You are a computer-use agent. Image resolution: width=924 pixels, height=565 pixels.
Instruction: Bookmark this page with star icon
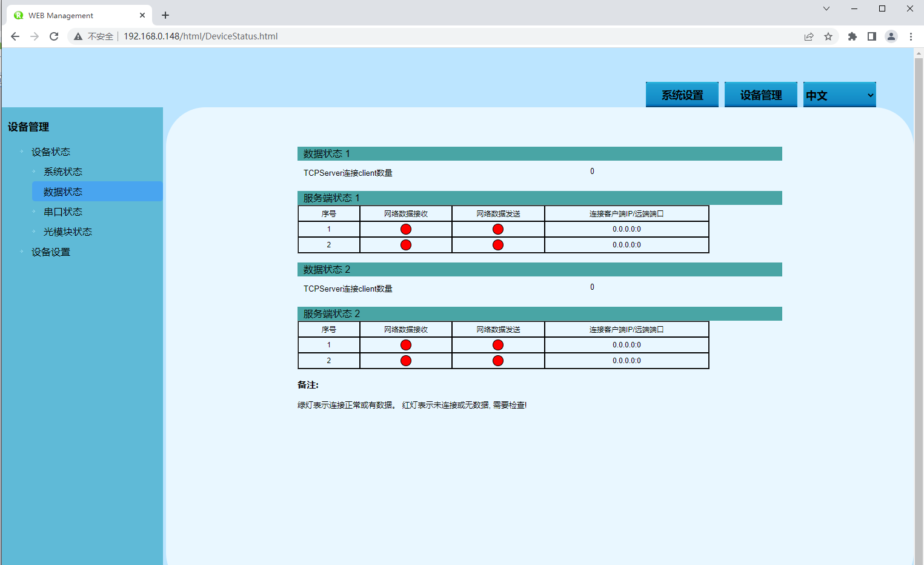coord(828,36)
